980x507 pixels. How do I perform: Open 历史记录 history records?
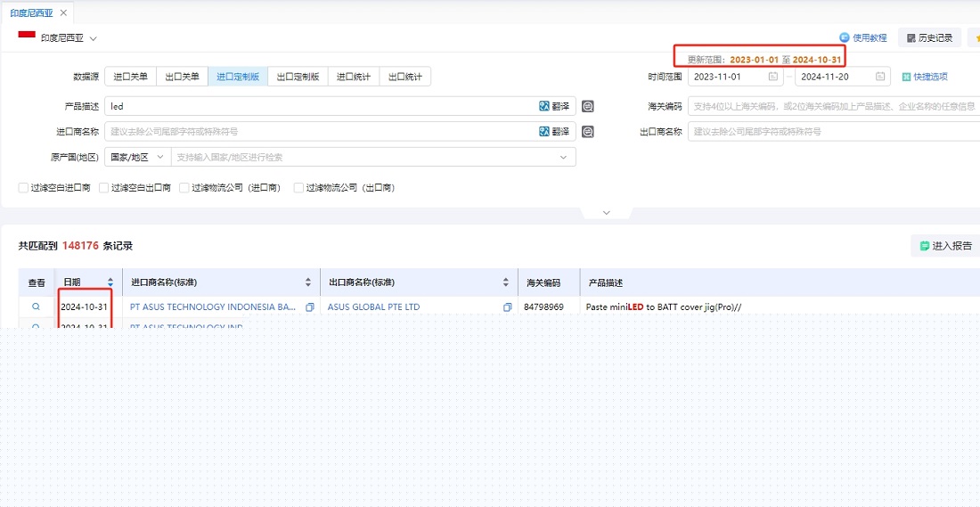(x=929, y=38)
